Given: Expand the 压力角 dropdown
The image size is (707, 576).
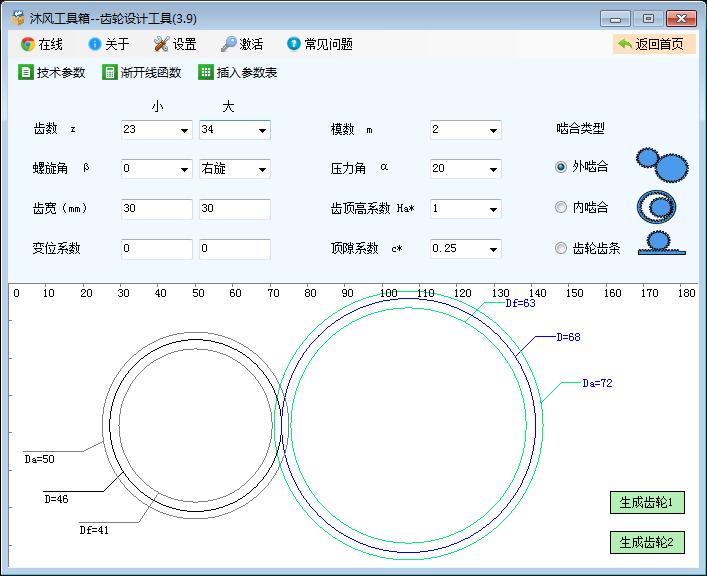Looking at the screenshot, I should [493, 169].
